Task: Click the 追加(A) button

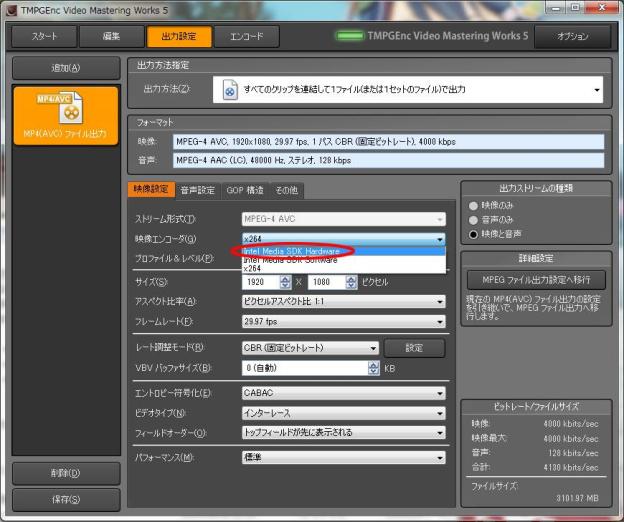Action: (x=65, y=68)
